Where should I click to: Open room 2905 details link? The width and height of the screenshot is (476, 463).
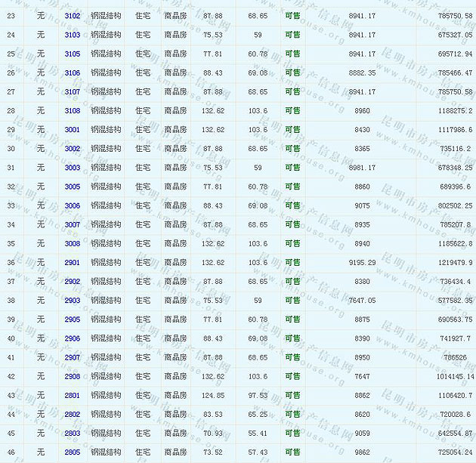pyautogui.click(x=73, y=319)
